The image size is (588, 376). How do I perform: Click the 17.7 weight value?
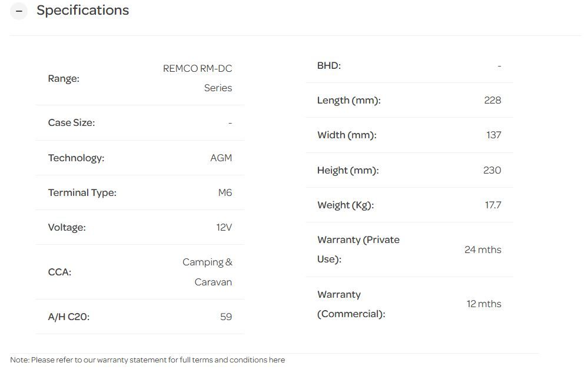coord(493,205)
